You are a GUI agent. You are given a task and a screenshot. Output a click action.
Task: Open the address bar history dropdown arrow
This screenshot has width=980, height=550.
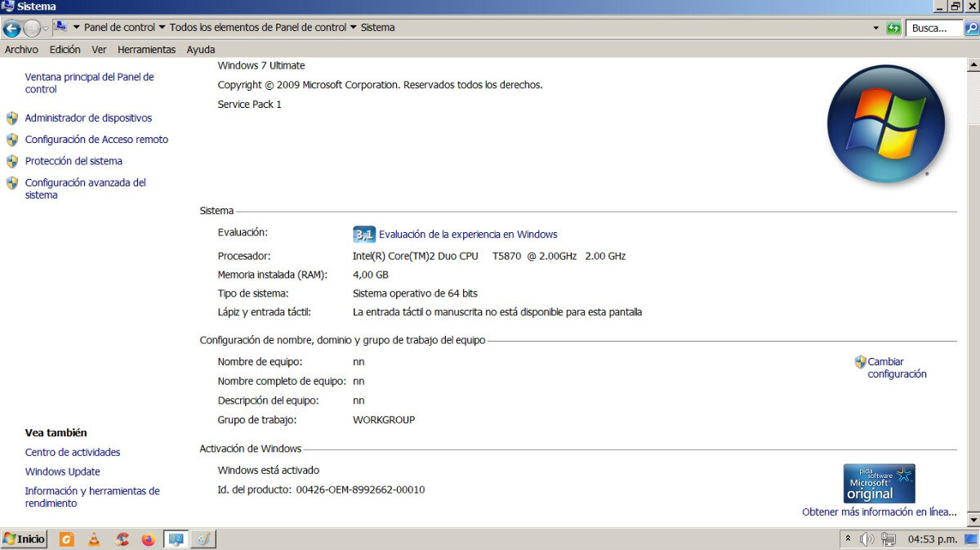(875, 28)
